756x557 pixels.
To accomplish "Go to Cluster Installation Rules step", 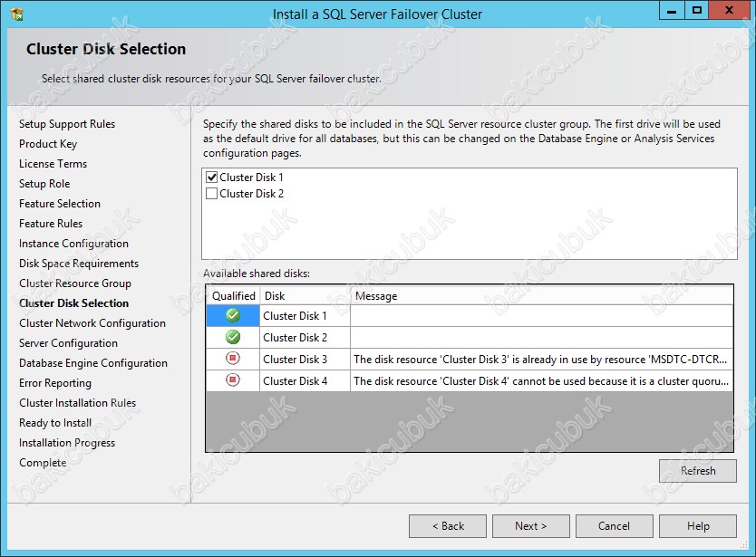I will click(x=78, y=403).
